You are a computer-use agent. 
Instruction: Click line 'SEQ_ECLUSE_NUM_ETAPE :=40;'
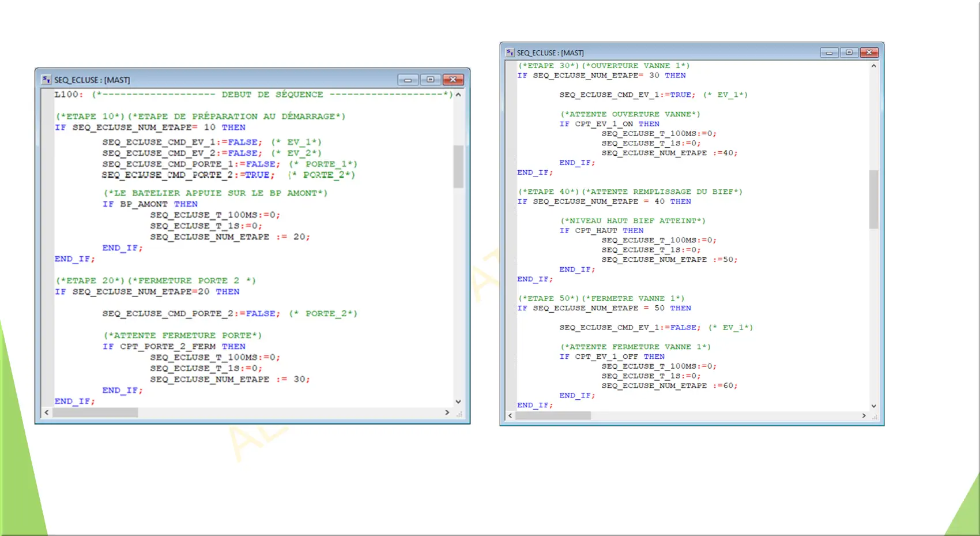(x=670, y=153)
